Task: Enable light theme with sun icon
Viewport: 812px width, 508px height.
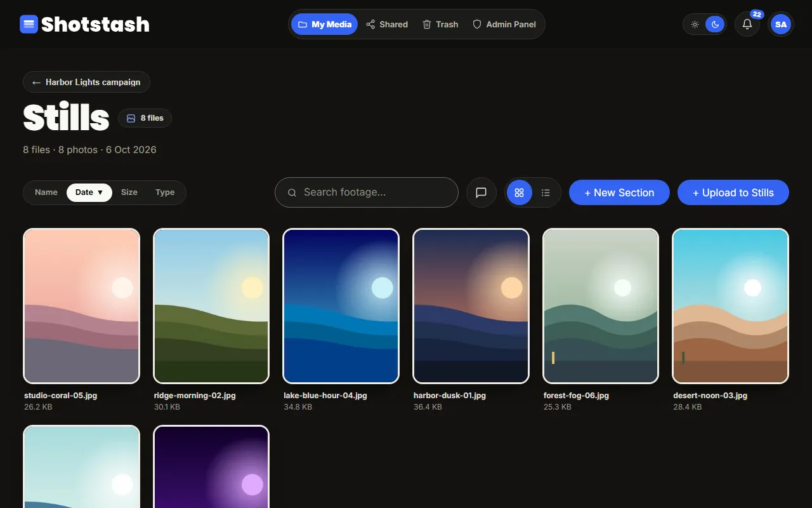Action: click(695, 24)
